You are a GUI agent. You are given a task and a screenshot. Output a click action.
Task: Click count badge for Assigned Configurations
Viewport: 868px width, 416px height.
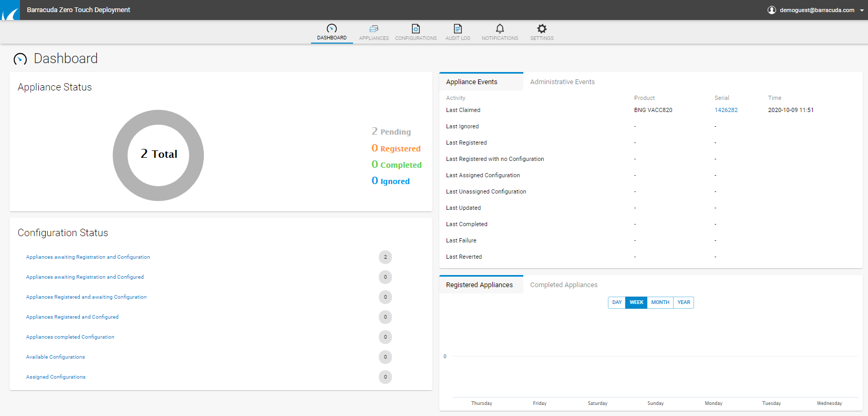385,377
